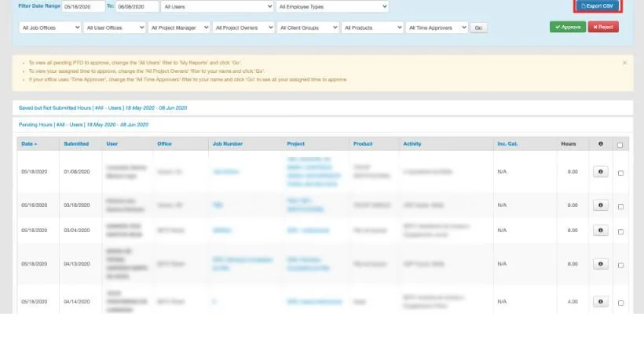Edit the start date field 05/18/2020

click(x=83, y=6)
